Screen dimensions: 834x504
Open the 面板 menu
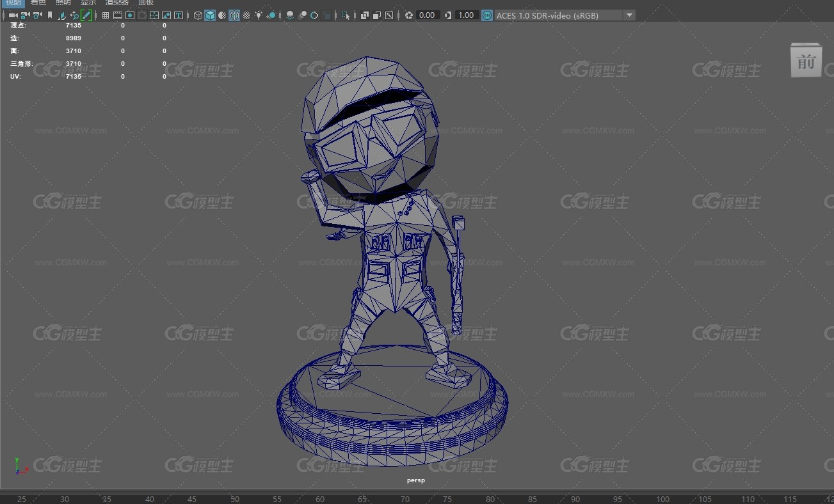click(x=146, y=3)
